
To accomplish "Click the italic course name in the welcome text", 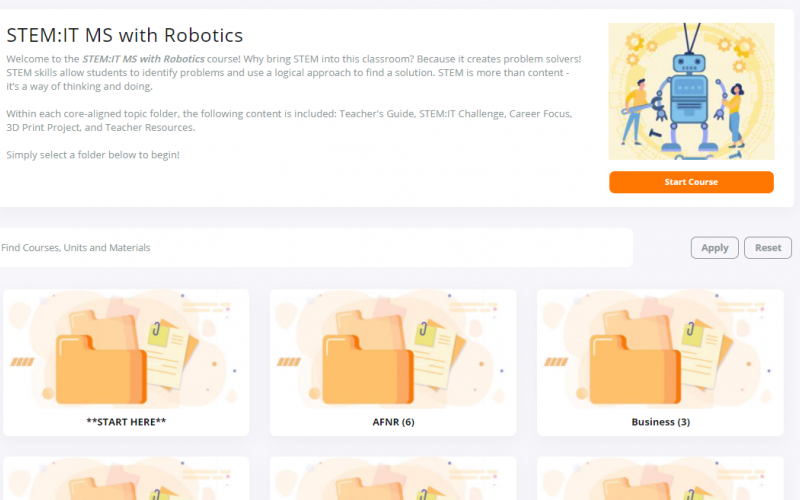I will [143, 59].
